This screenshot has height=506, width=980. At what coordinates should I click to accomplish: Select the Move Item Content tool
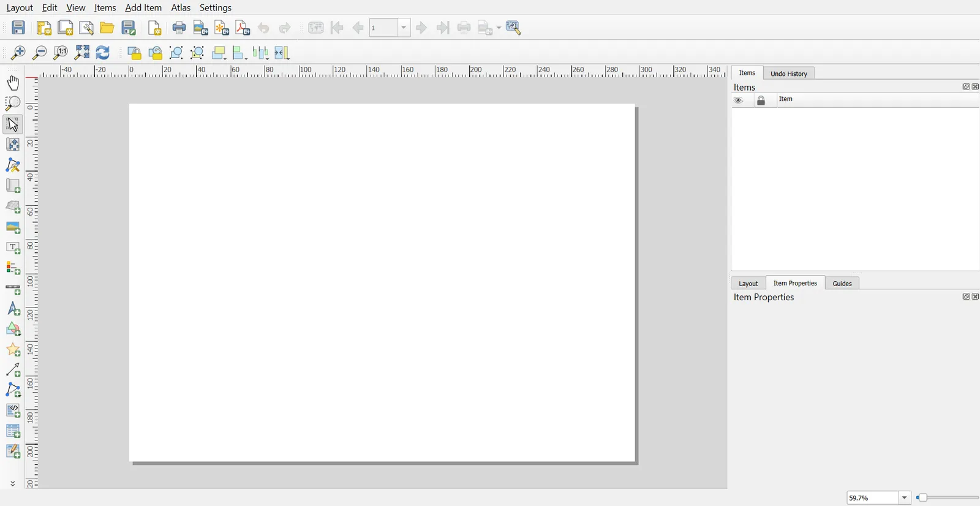13,145
